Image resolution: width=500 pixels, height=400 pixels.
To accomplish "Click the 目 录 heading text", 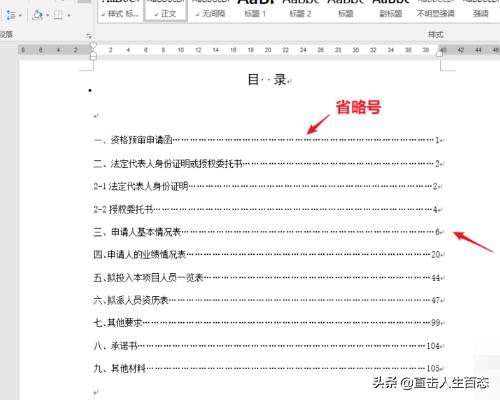I will tap(267, 80).
